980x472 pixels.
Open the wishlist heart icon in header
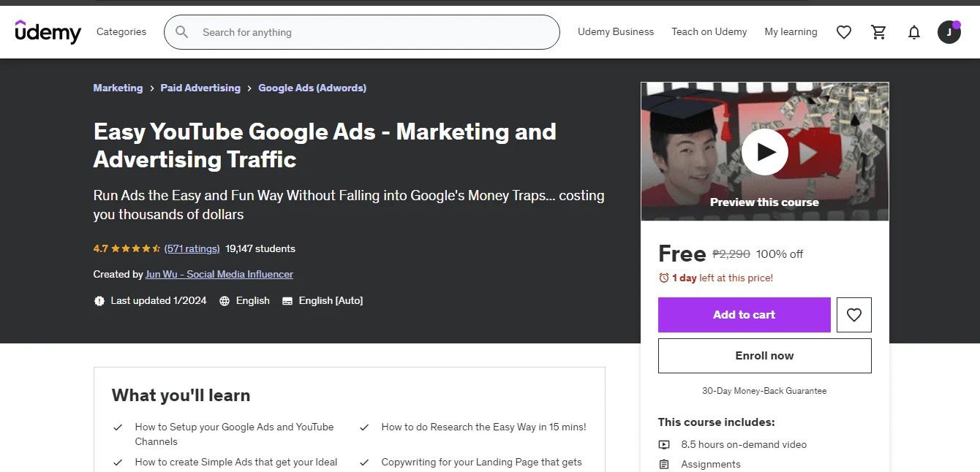[844, 32]
